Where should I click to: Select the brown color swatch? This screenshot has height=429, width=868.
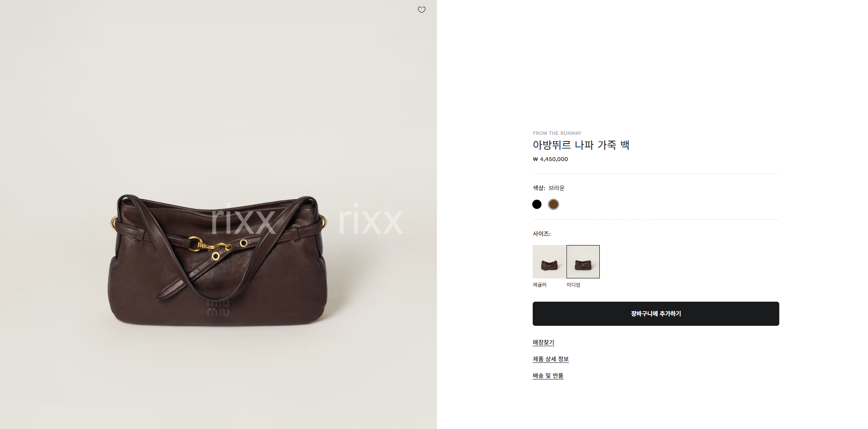[x=554, y=204]
